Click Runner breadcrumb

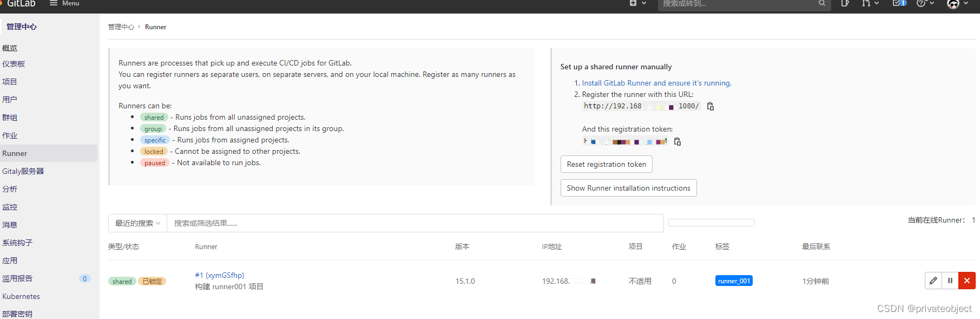[155, 27]
